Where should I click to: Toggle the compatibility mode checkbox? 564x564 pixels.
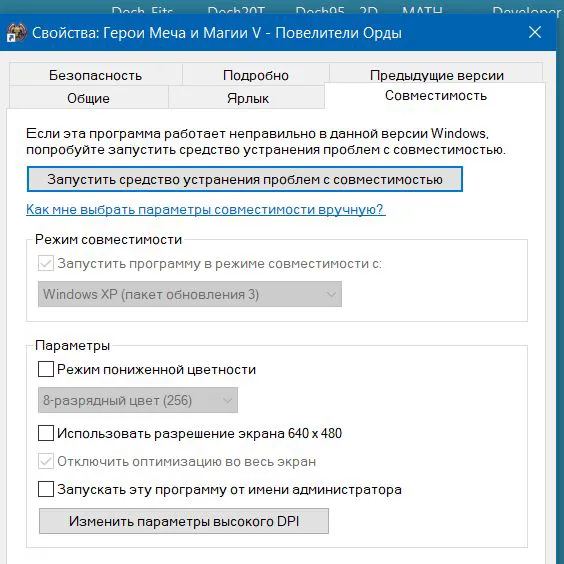(x=46, y=263)
